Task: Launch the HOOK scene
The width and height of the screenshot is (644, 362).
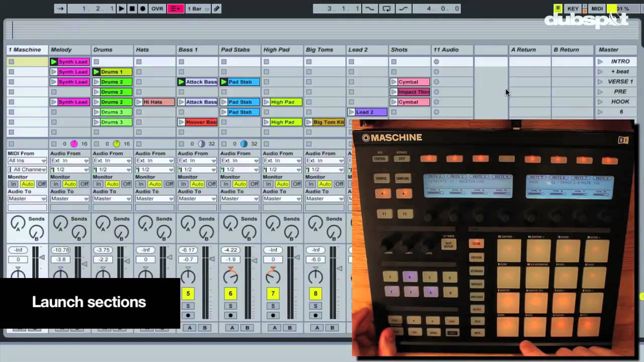Action: pyautogui.click(x=600, y=102)
